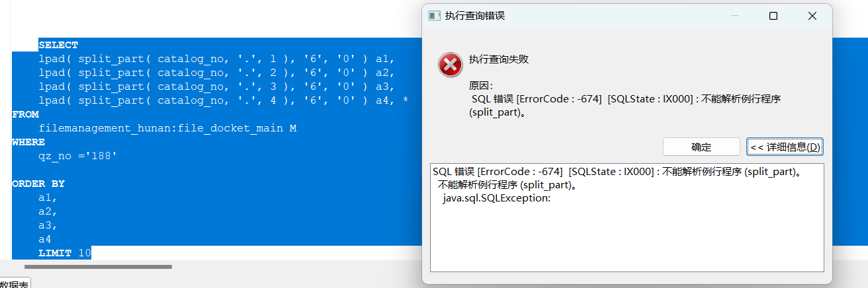Click the 确定 button
The height and width of the screenshot is (288, 868).
[x=701, y=147]
